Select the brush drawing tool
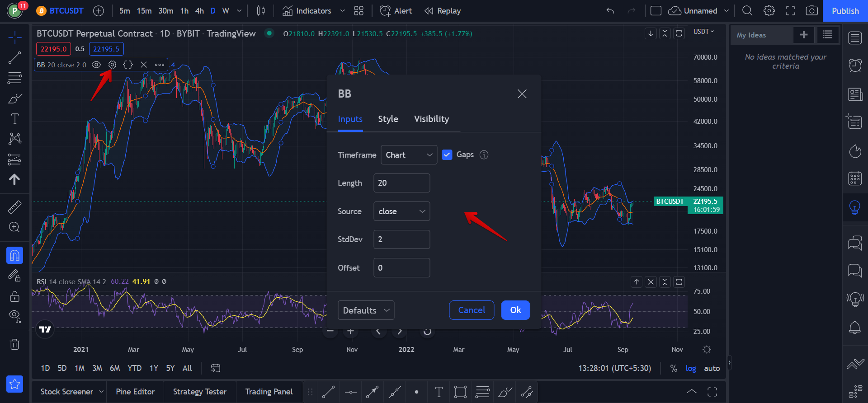Image resolution: width=868 pixels, height=403 pixels. click(x=14, y=98)
